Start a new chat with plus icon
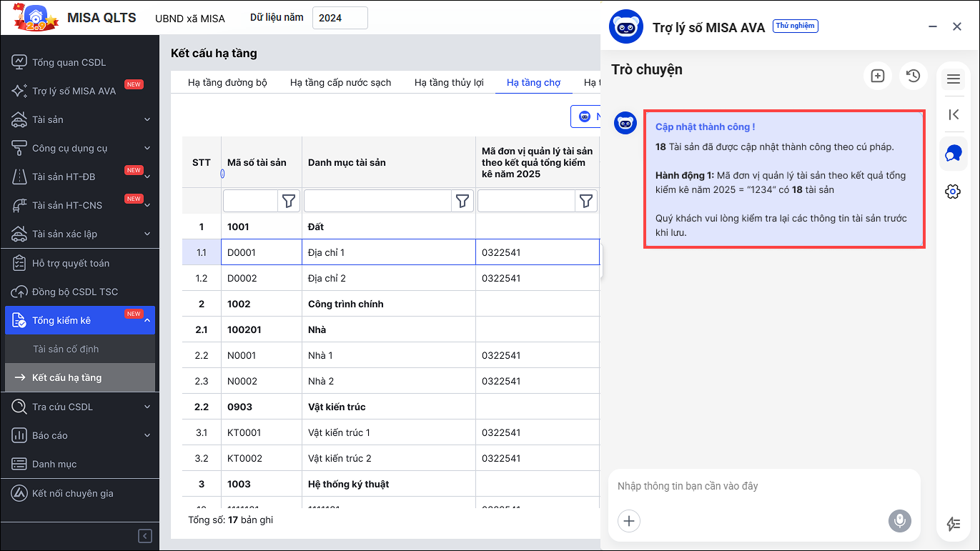This screenshot has height=551, width=980. click(878, 76)
